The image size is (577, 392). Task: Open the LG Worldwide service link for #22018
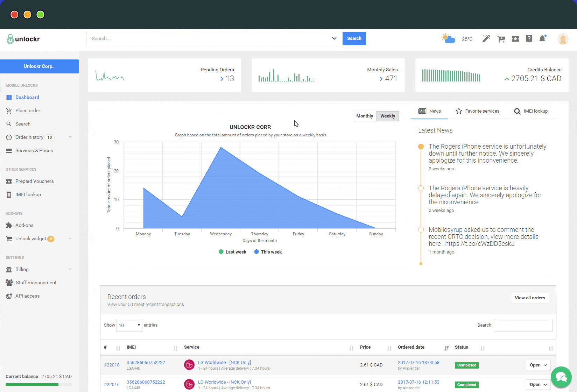224,363
